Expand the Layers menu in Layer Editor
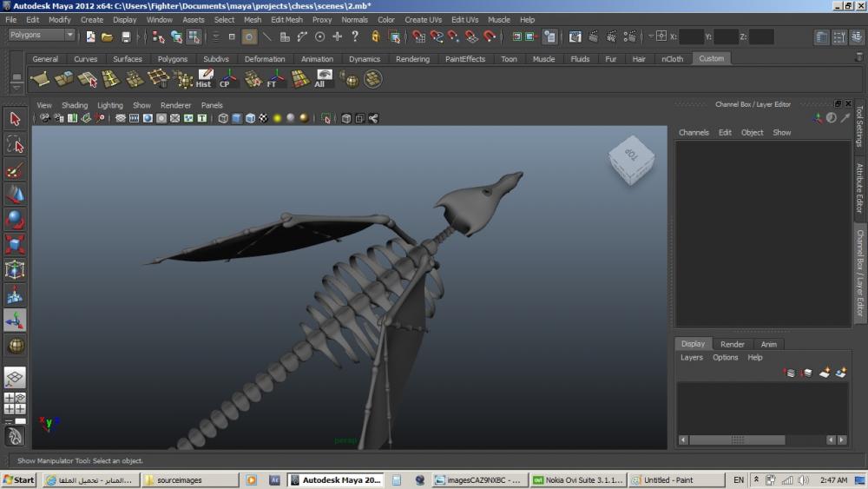 (692, 357)
